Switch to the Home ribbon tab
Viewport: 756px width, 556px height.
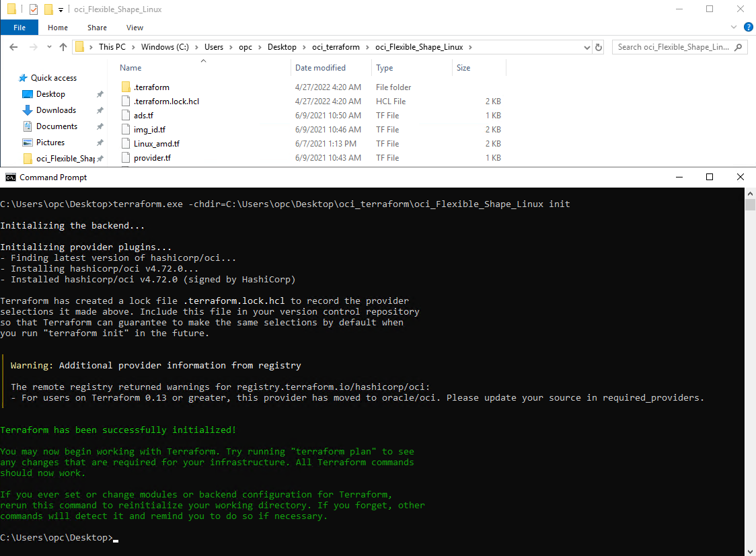tap(58, 28)
